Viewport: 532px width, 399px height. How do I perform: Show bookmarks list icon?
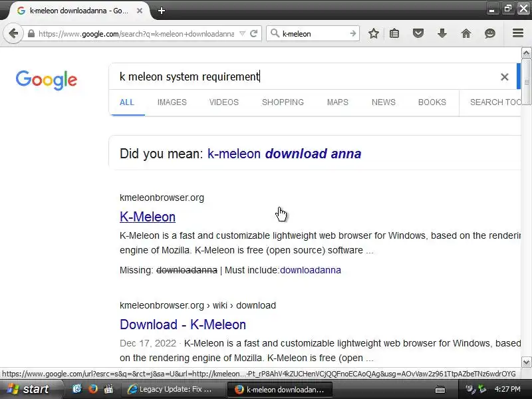click(394, 33)
